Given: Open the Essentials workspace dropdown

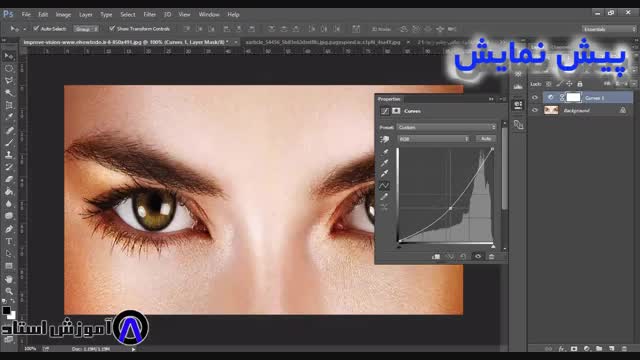Looking at the screenshot, I should pos(609,29).
